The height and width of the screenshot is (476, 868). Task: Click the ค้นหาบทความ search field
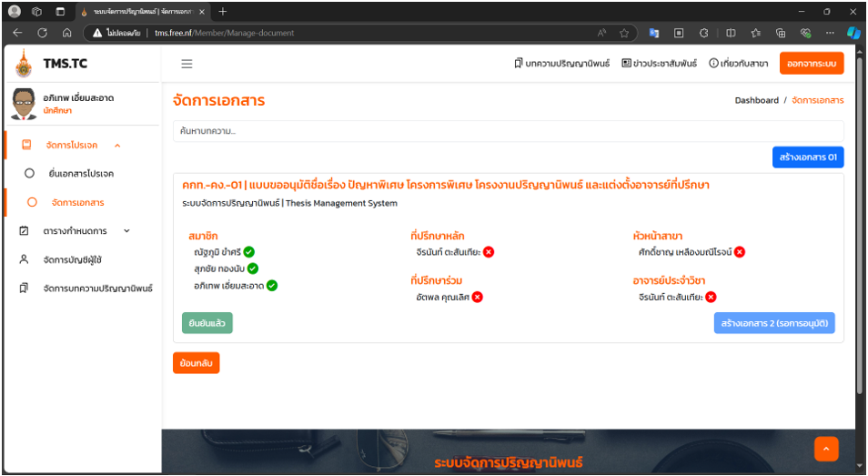[508, 131]
